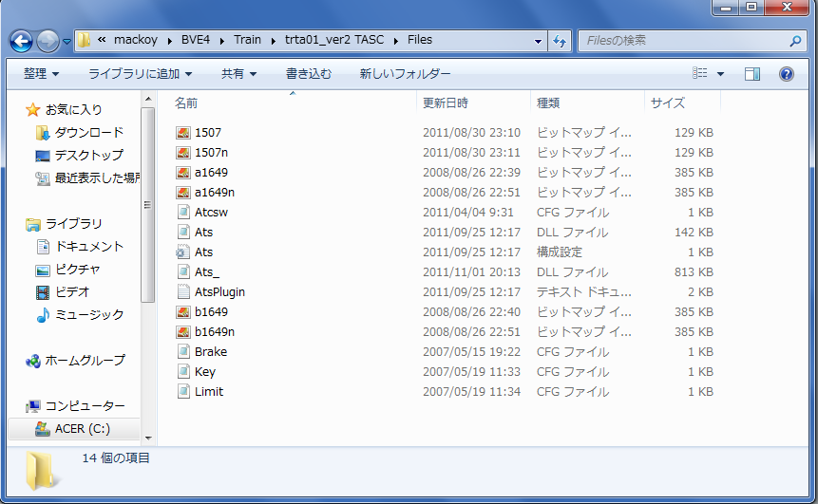
Task: Click the テキスト ドキュ... type cell
Action: click(583, 292)
